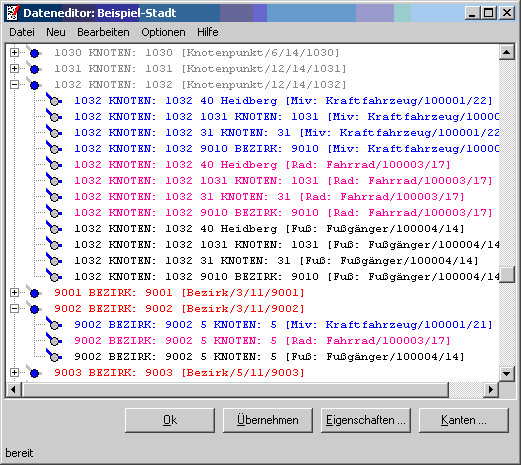Screen dimensions: 521x465
Task: Expand the 1030 KNOTEN tree node
Action: (14, 52)
